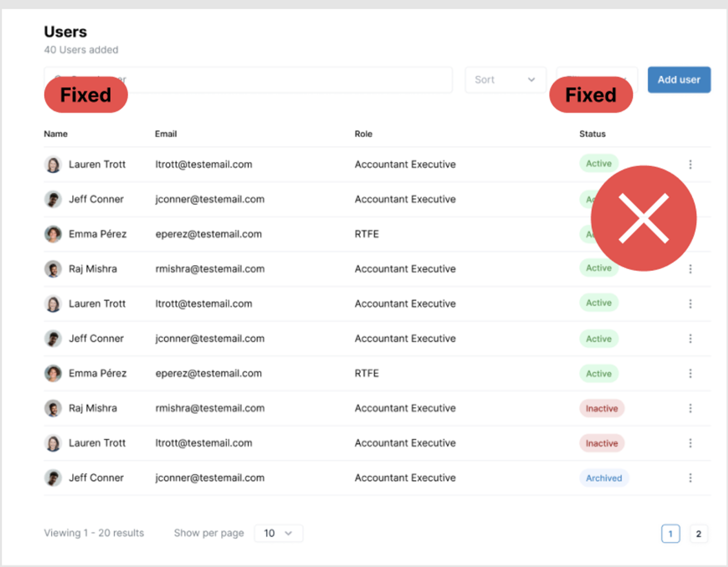The height and width of the screenshot is (567, 728).
Task: Click the Status column header
Action: click(x=592, y=134)
